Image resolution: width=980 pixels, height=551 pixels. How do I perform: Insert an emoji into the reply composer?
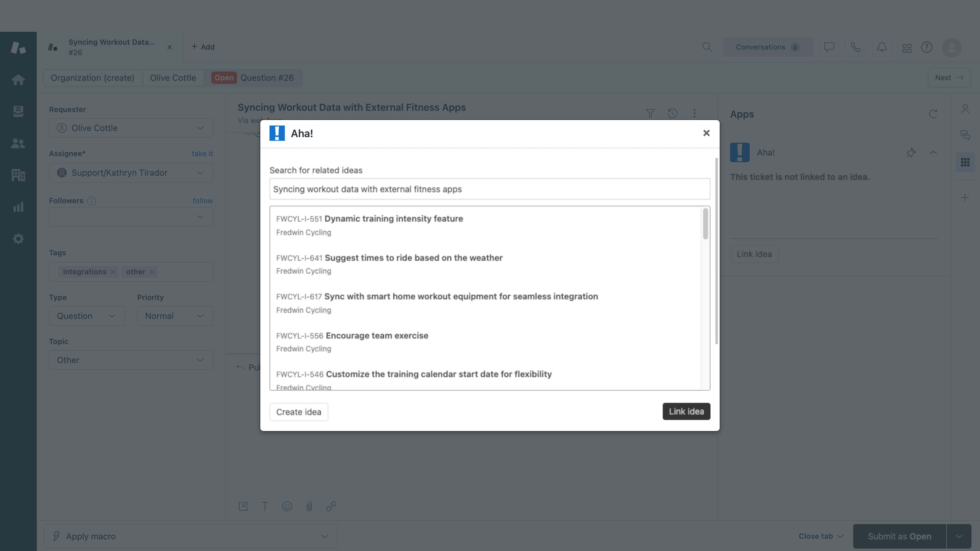[x=287, y=506]
